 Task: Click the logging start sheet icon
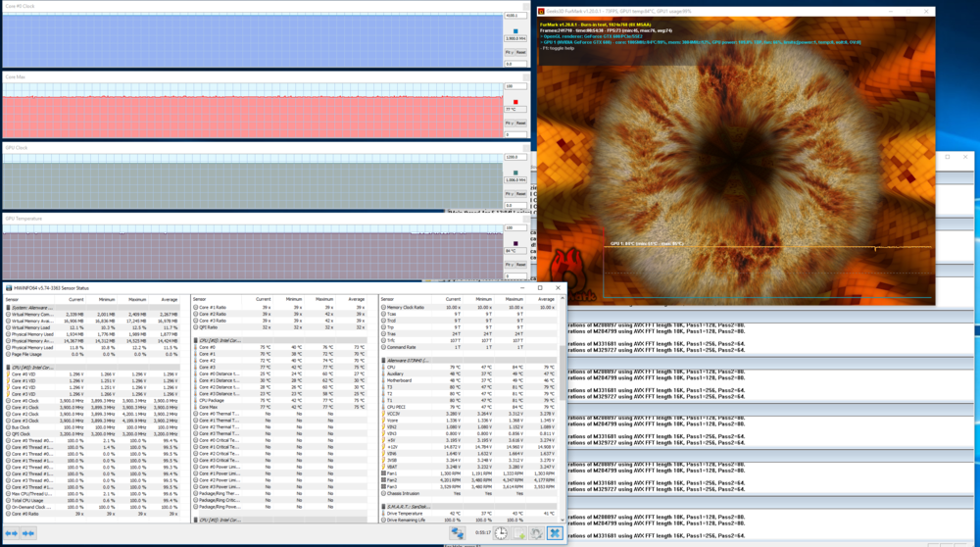[518, 533]
